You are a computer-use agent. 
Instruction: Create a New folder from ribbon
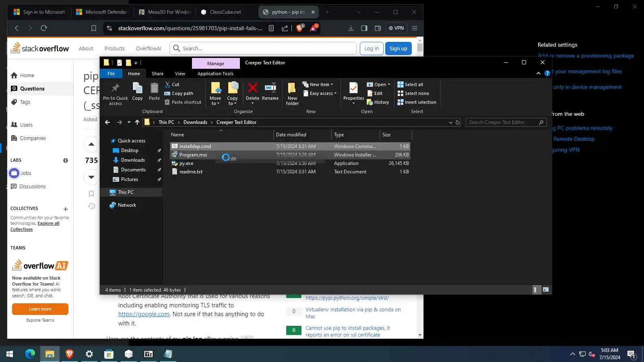click(292, 94)
